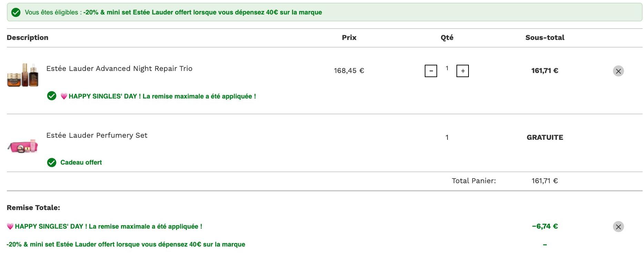Image resolution: width=644 pixels, height=261 pixels.
Task: Click pink heart icon under Night Repair Trio
Action: (64, 96)
